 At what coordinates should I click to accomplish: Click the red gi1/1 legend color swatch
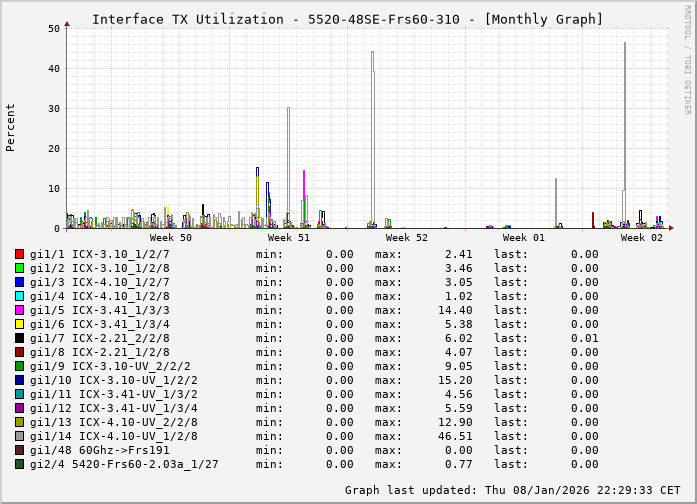point(20,254)
